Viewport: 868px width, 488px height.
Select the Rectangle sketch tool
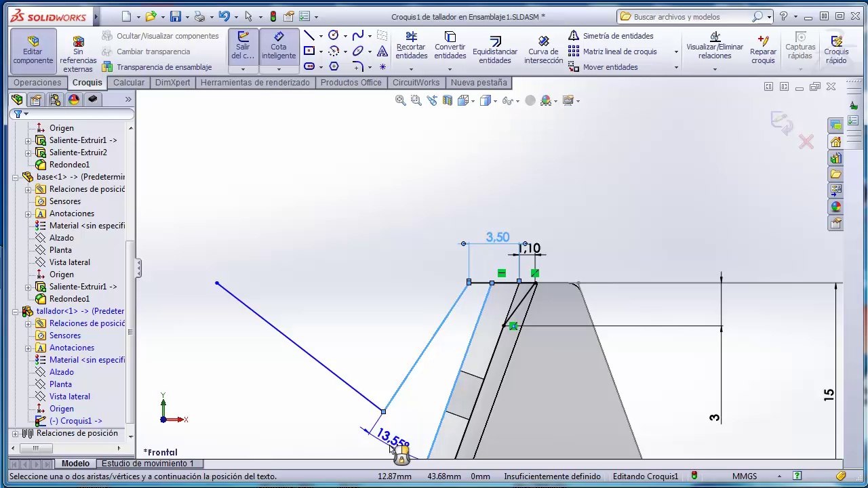tap(309, 51)
